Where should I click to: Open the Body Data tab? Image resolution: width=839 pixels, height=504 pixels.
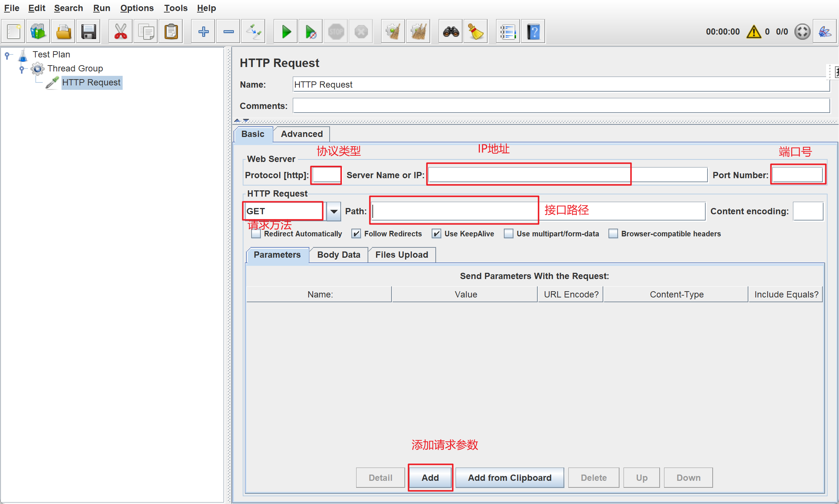coord(338,255)
